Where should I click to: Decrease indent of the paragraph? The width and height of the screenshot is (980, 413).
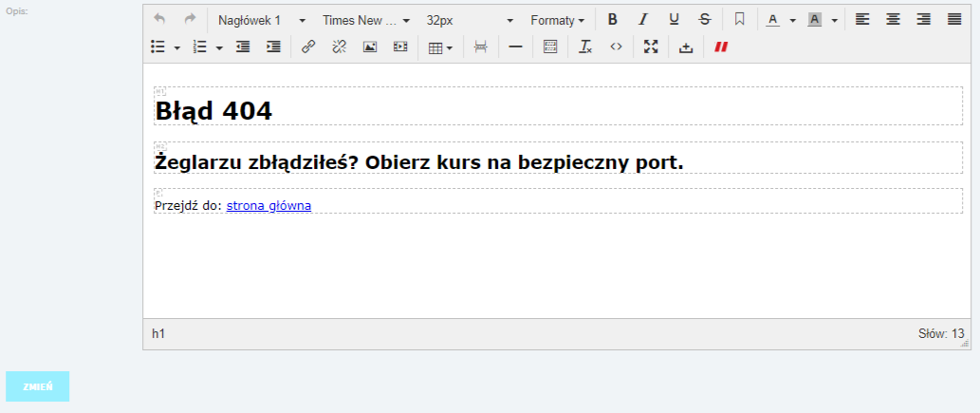(x=243, y=47)
